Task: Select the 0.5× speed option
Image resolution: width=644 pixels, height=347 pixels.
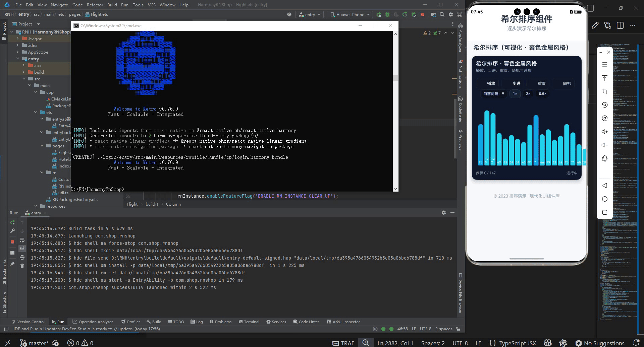Action: [543, 94]
